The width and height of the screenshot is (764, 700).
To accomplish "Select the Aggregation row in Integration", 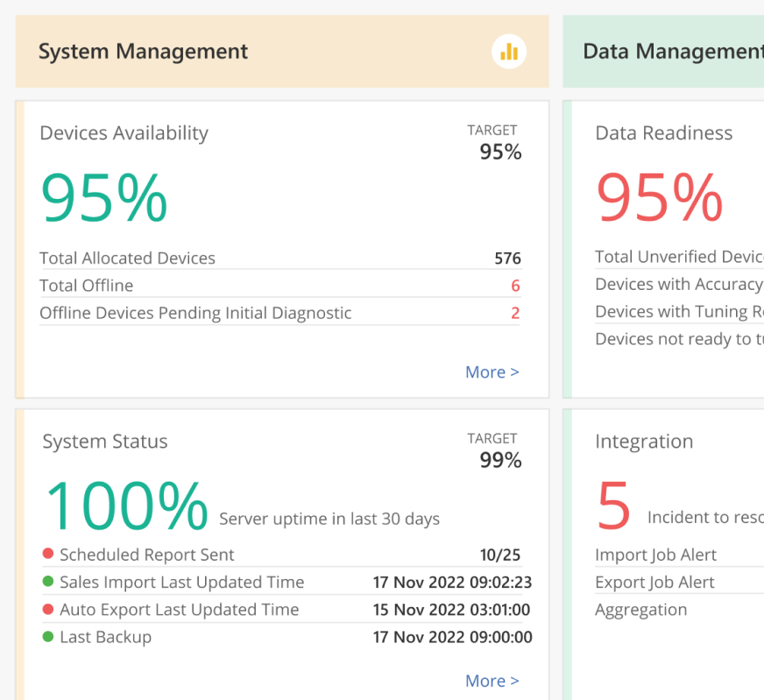I will tap(640, 610).
